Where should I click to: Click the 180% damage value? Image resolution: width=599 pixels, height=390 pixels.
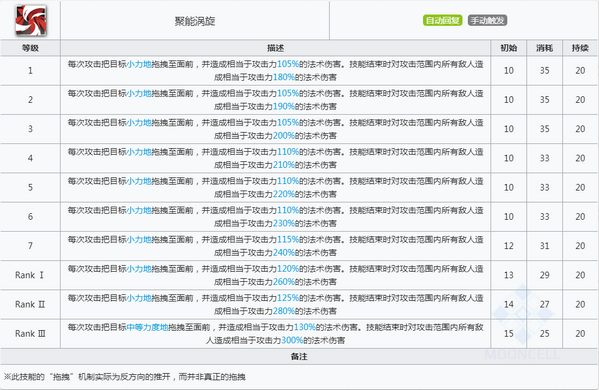coord(284,77)
